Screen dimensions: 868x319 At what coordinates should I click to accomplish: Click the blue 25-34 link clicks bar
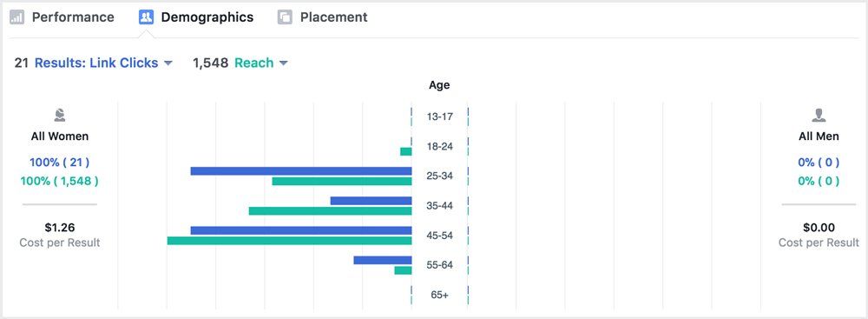tap(301, 171)
